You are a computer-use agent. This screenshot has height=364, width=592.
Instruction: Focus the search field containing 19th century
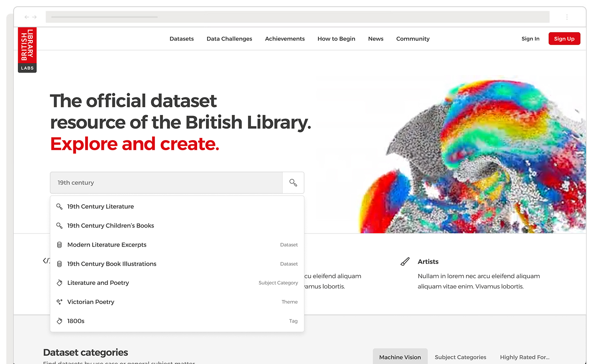[x=166, y=183]
